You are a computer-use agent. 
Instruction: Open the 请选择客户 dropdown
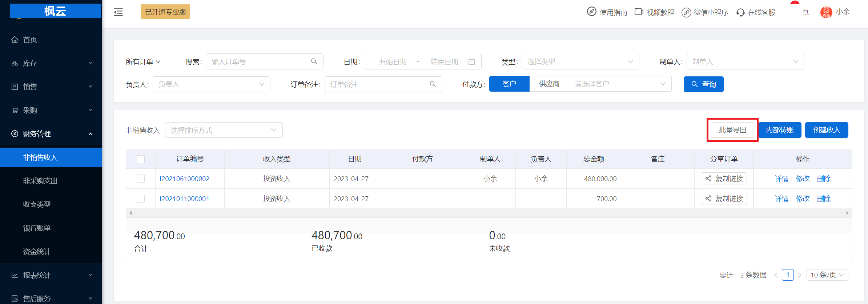click(620, 84)
